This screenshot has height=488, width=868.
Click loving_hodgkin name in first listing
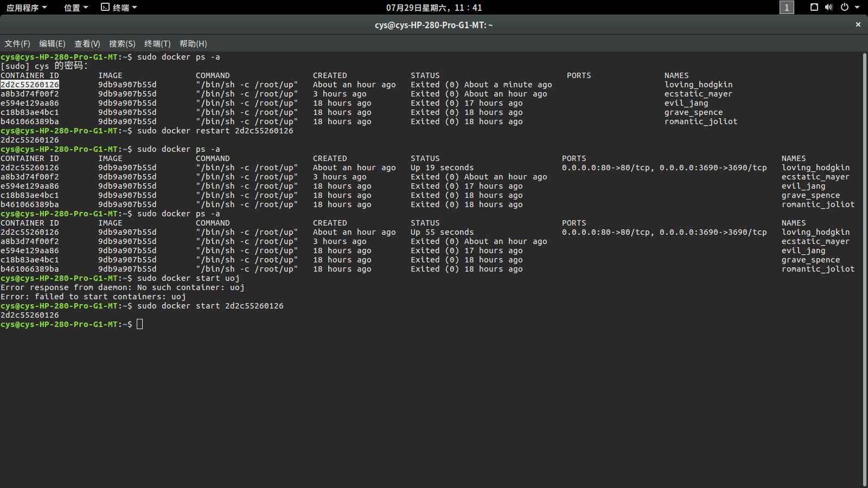click(x=698, y=85)
